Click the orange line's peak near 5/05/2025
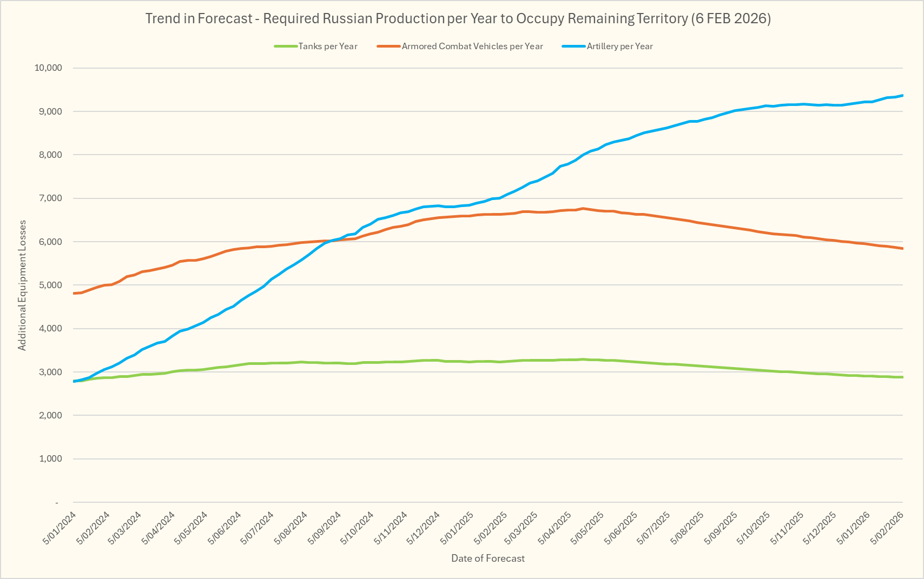The image size is (924, 579). (x=583, y=208)
